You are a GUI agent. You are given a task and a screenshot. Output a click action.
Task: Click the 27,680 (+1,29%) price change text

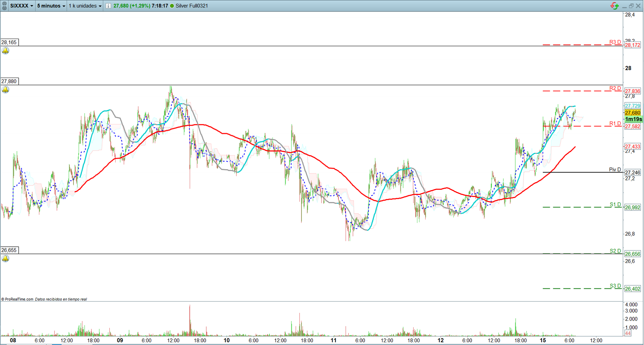[x=132, y=6]
